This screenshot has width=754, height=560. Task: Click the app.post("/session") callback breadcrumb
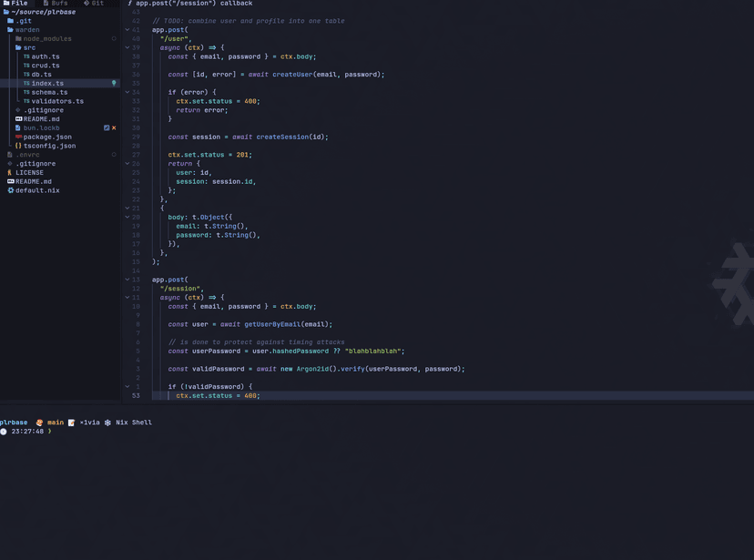click(x=194, y=3)
